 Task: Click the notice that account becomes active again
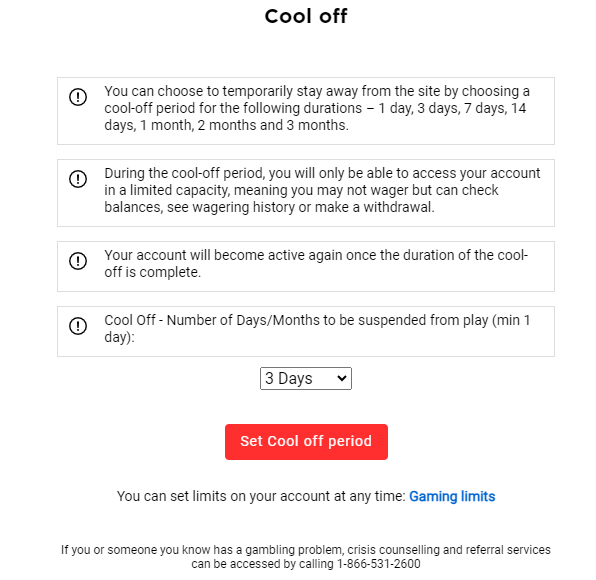(316, 263)
